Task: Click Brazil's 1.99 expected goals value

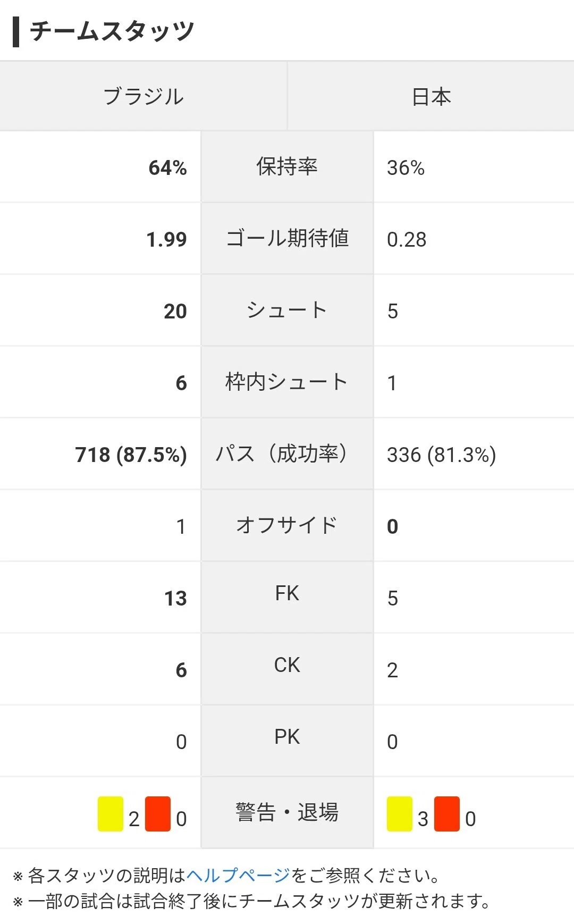Action: [167, 239]
